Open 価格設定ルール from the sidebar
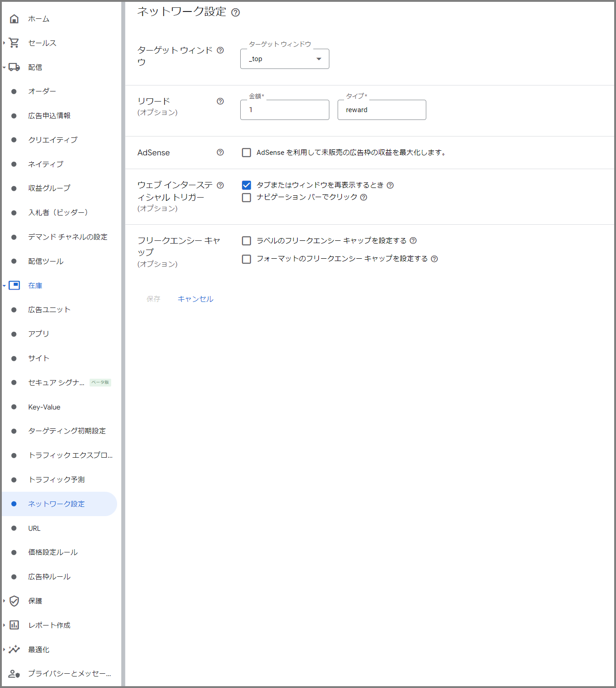This screenshot has width=616, height=688. click(x=53, y=552)
